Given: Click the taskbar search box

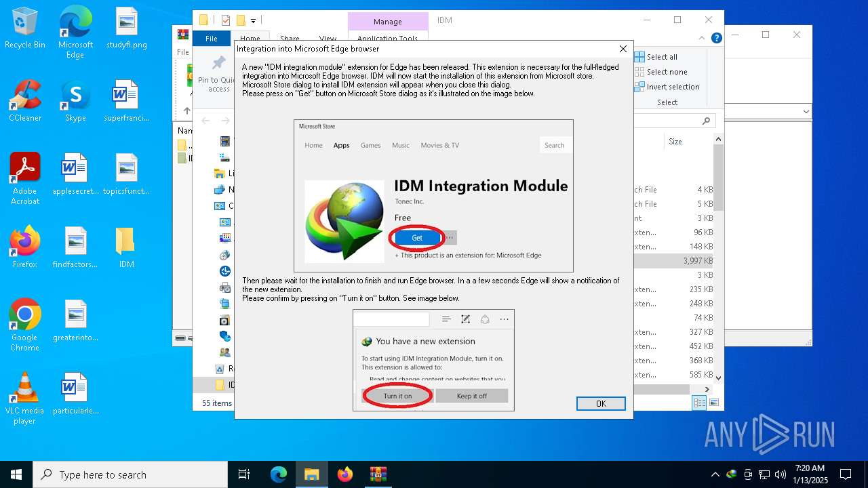Looking at the screenshot, I should (x=130, y=474).
